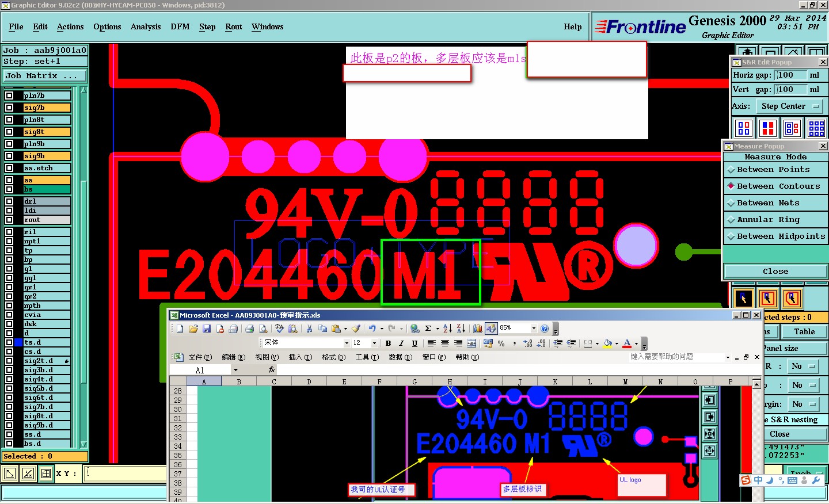Click the Percent style icon in Excel

(501, 343)
